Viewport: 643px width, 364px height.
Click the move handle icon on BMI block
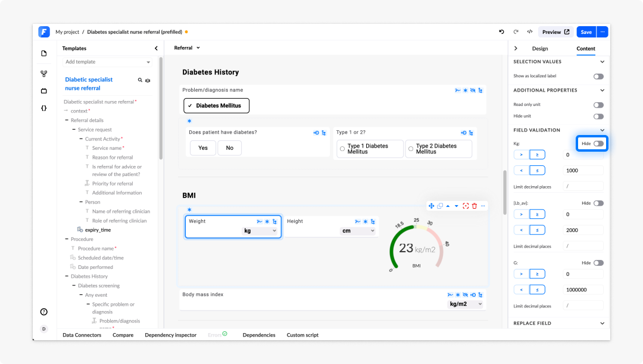pos(431,206)
